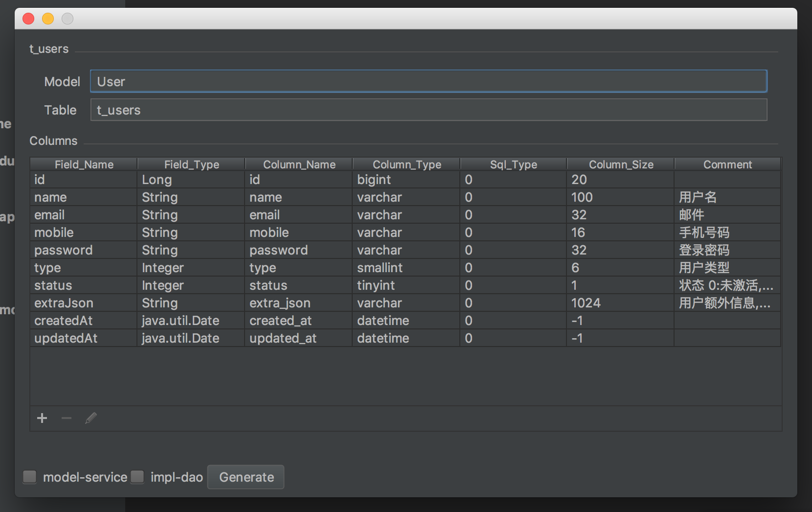Select the '状态 0:未激活' comment cell
The image size is (812, 512).
(727, 285)
